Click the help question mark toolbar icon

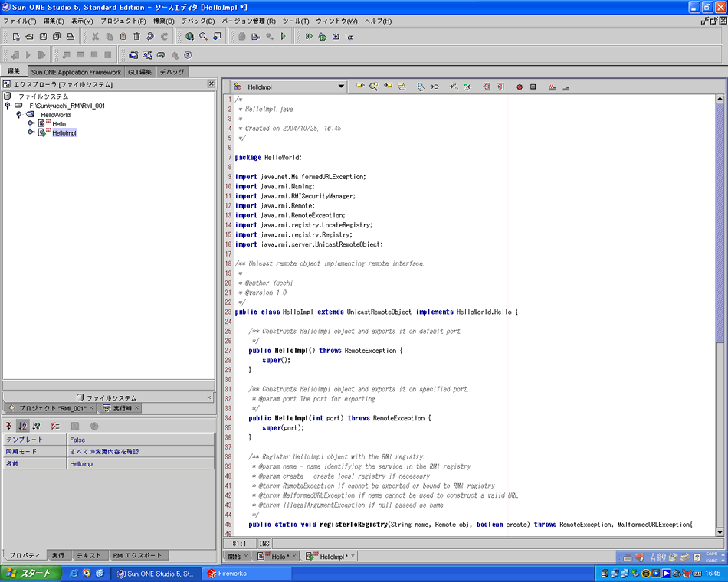tap(188, 55)
